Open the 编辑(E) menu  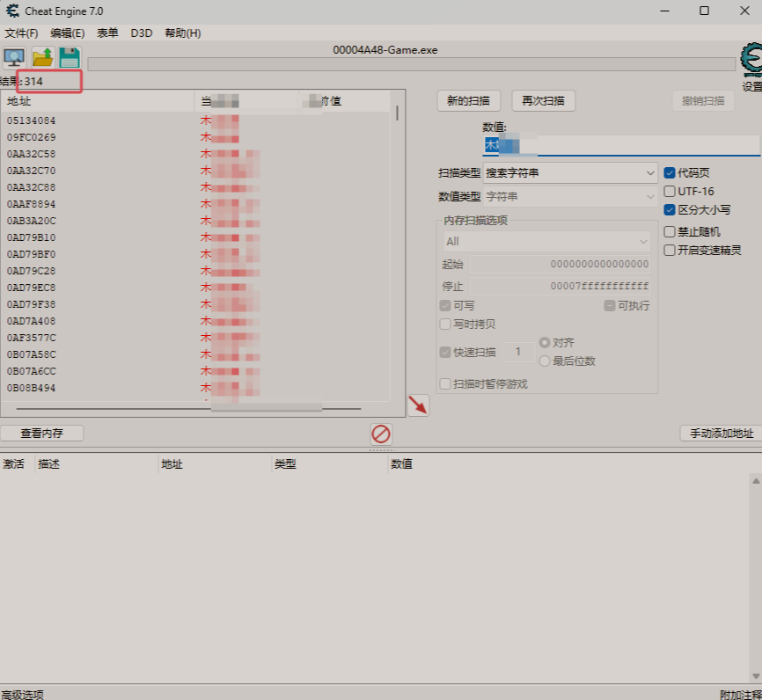pos(68,33)
